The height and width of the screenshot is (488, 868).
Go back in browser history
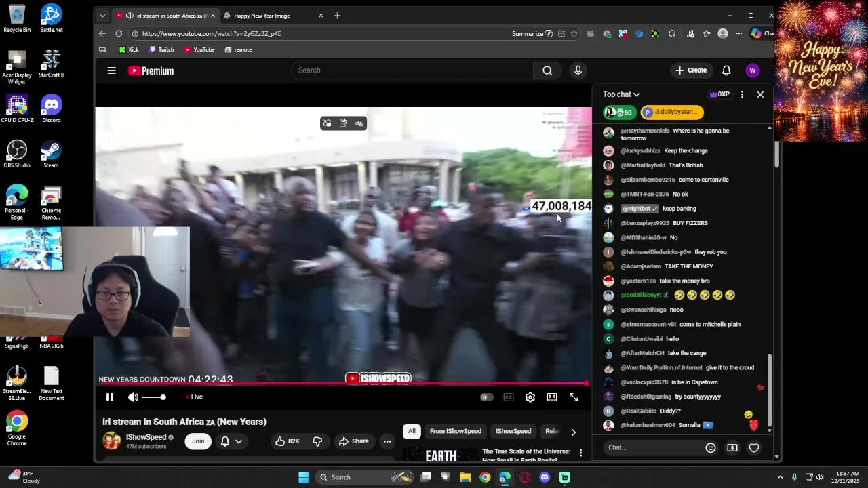click(x=102, y=33)
